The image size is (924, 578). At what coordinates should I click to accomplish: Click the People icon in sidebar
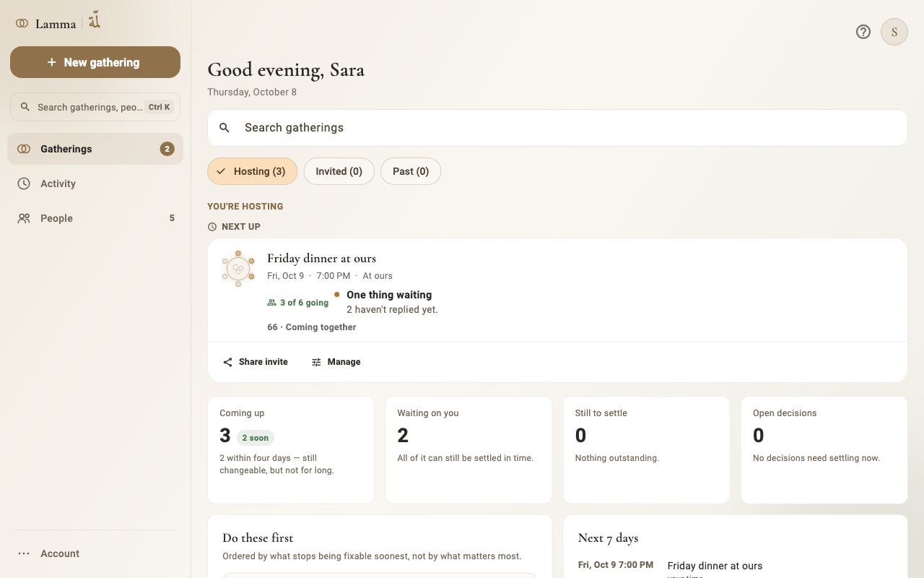coord(24,218)
